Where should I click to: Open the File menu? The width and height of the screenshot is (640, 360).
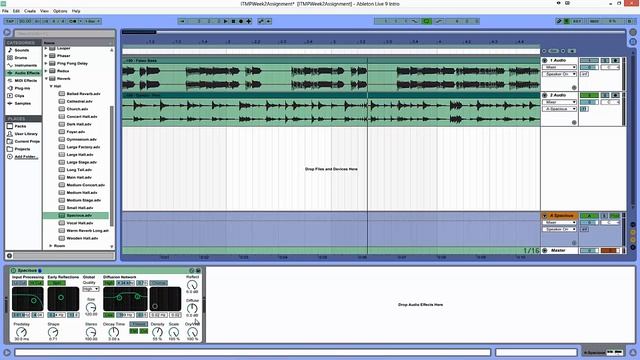[x=5, y=11]
